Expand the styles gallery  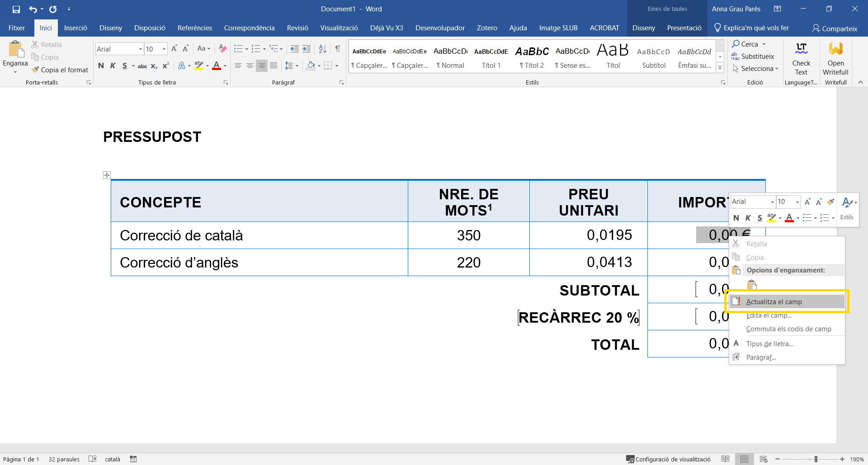point(720,68)
